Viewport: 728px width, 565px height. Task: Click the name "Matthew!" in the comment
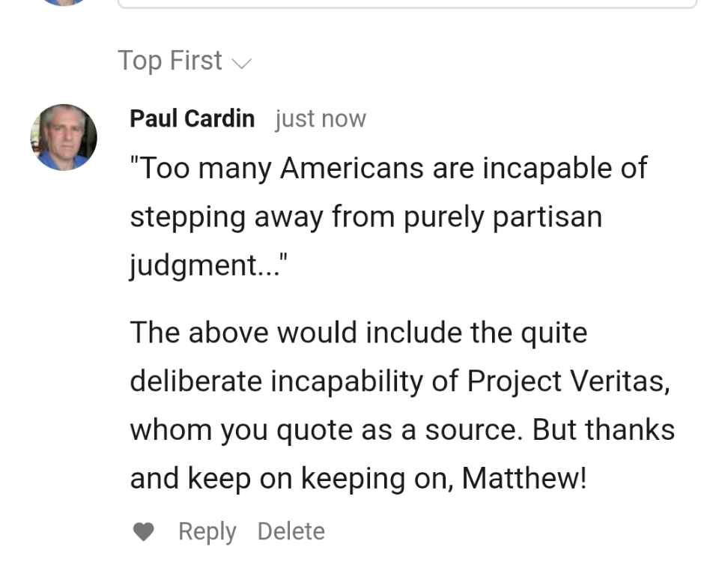click(524, 478)
